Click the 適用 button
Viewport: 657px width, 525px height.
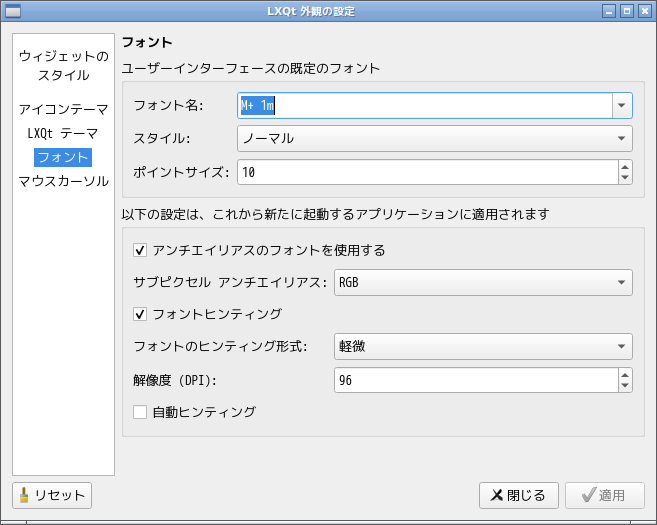(605, 495)
